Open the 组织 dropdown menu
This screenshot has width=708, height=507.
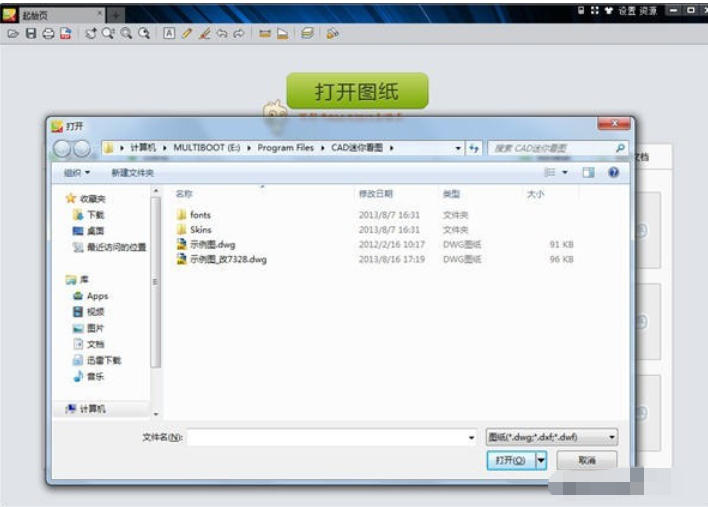pyautogui.click(x=77, y=172)
